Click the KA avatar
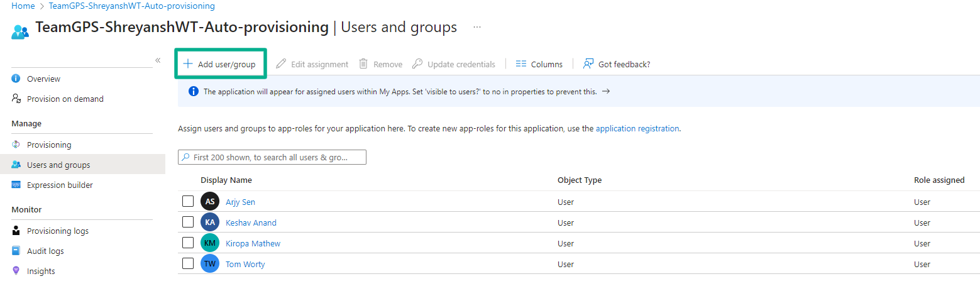The width and height of the screenshot is (980, 291). (x=210, y=222)
